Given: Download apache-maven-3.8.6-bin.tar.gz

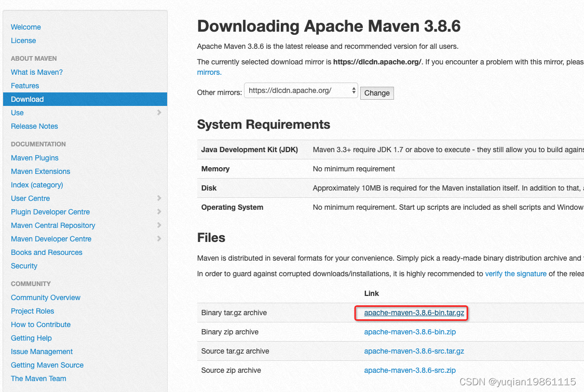Looking at the screenshot, I should point(414,313).
